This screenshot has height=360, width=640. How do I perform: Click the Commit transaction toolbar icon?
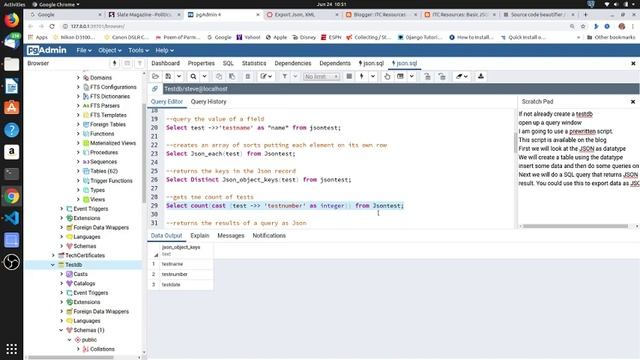427,76
